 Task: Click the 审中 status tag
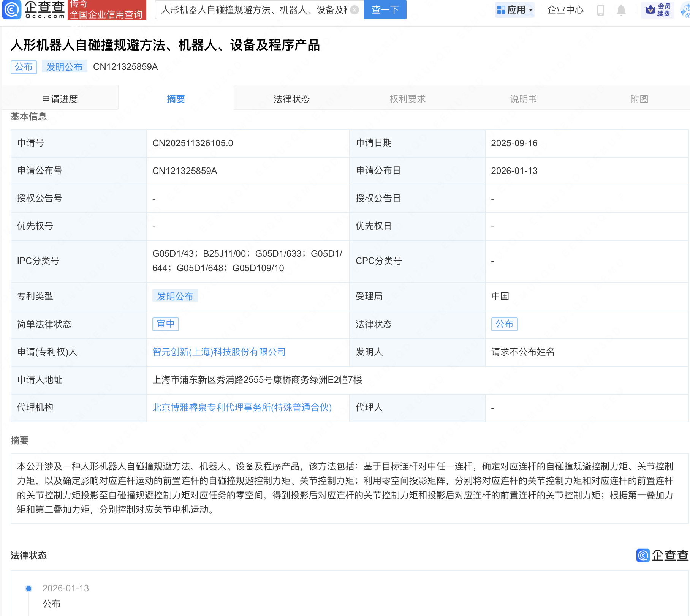[166, 324]
